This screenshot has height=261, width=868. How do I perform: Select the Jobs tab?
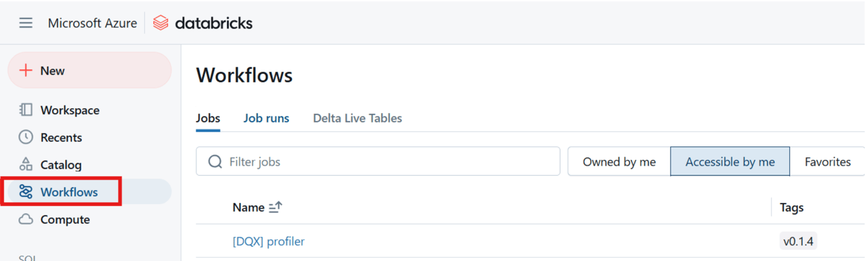click(208, 118)
